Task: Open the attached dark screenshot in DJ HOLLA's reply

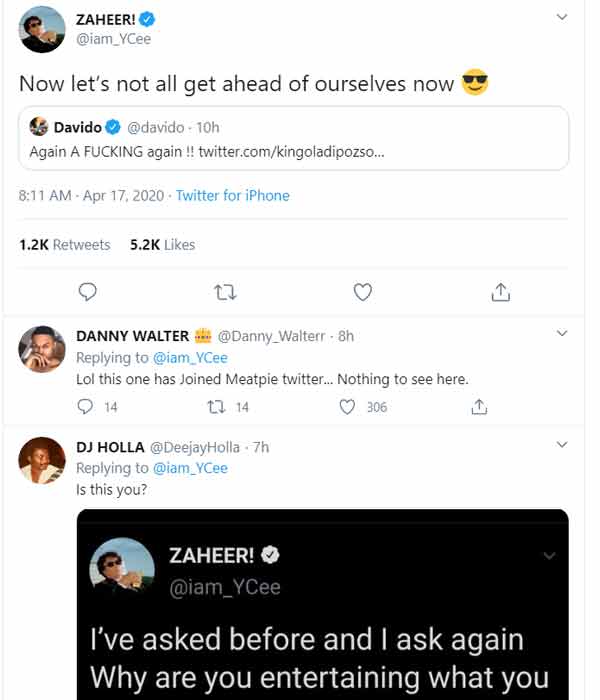Action: tap(323, 604)
